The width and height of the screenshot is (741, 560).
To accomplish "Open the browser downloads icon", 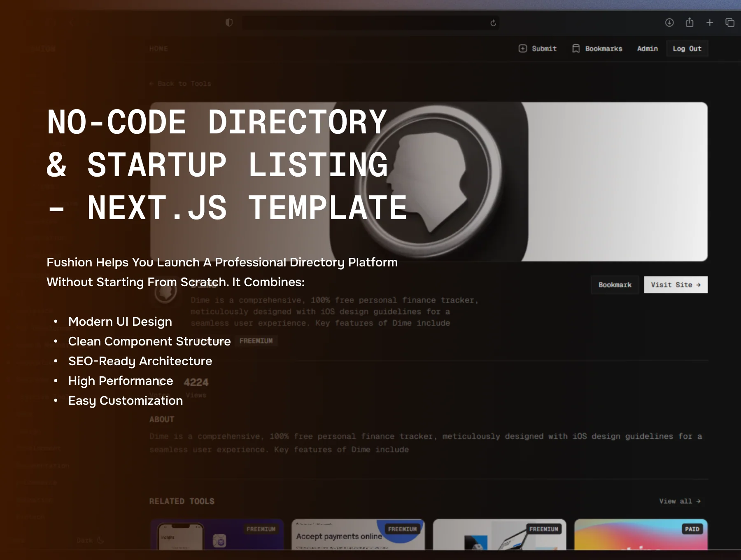I will (x=669, y=23).
